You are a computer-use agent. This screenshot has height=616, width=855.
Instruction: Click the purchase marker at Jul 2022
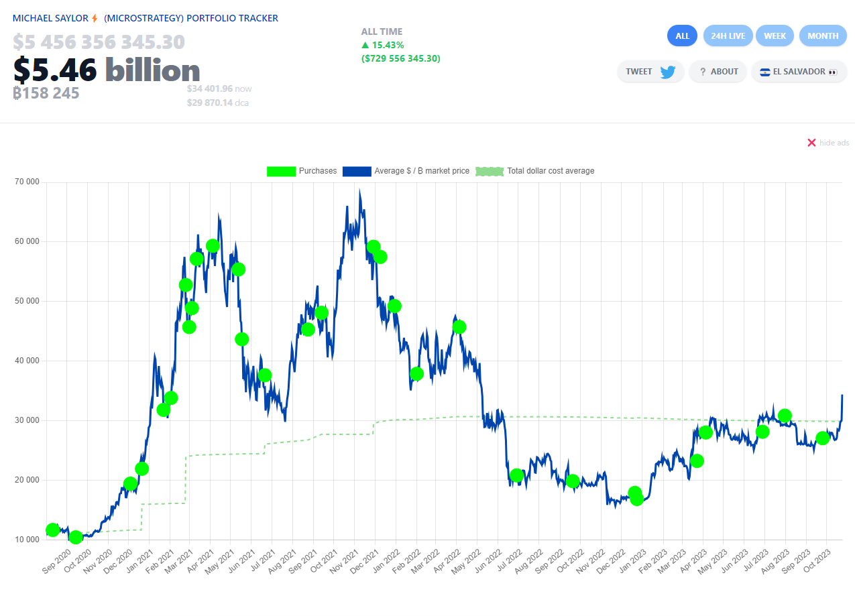(516, 476)
